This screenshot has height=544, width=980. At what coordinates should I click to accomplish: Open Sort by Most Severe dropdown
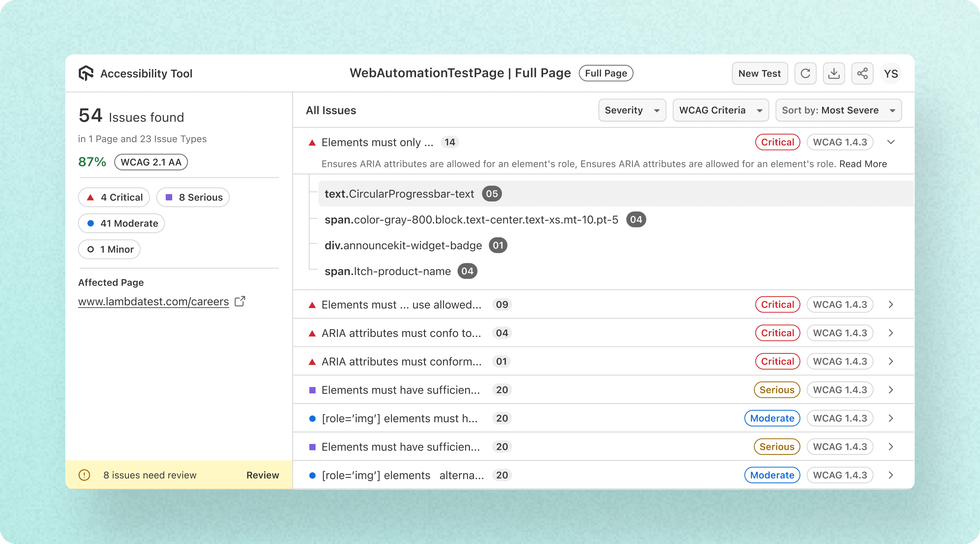tap(838, 110)
